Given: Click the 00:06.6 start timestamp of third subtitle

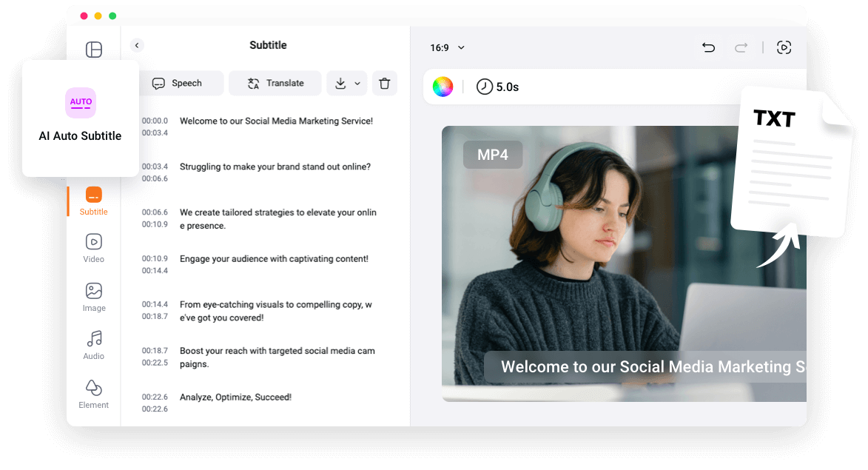Looking at the screenshot, I should click(155, 212).
